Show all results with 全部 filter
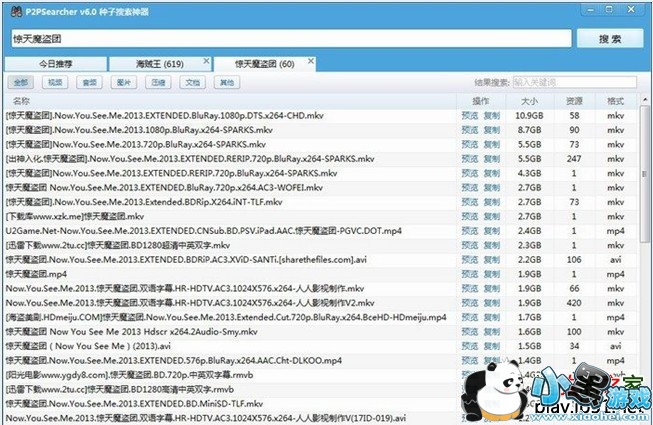The height and width of the screenshot is (425, 653). pos(21,82)
